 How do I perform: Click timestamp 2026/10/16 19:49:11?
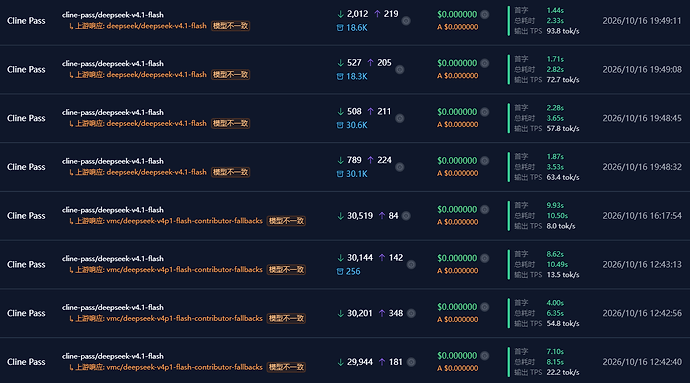tap(642, 21)
